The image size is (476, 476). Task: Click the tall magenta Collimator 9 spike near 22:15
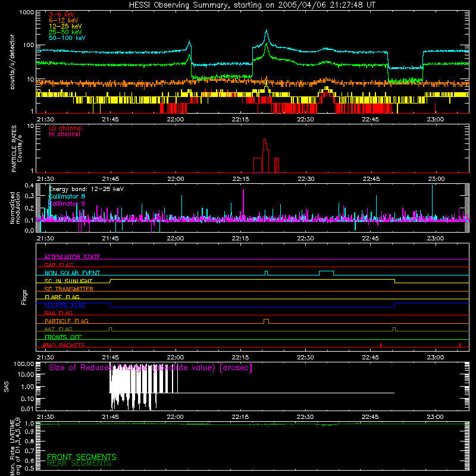pos(243,204)
